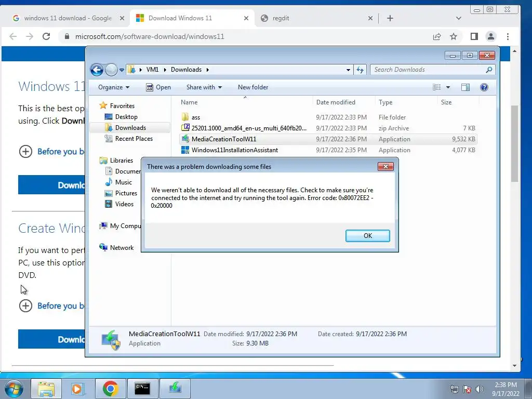
Task: Click the share page icon in Chrome
Action: (437, 37)
